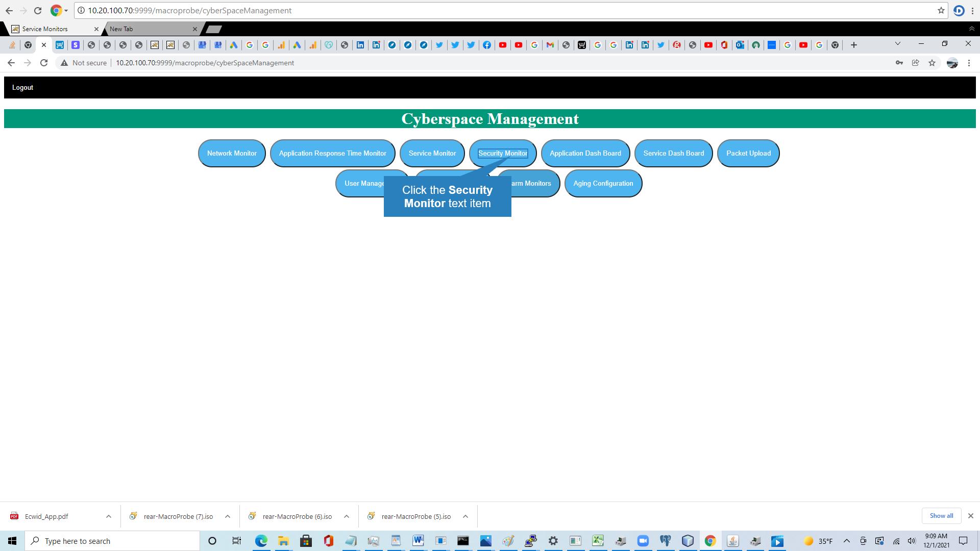Image resolution: width=980 pixels, height=551 pixels.
Task: Click the Logout link
Action: (22, 87)
